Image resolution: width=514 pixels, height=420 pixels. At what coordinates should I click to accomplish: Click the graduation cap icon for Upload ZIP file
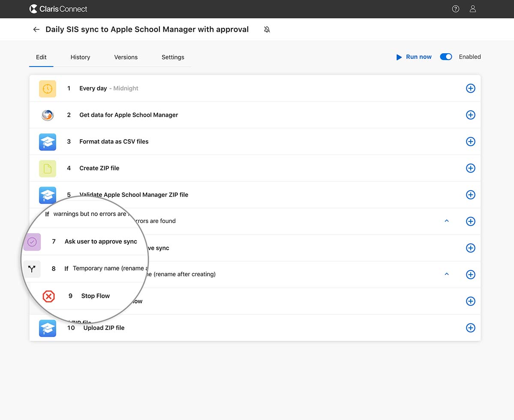click(x=48, y=328)
